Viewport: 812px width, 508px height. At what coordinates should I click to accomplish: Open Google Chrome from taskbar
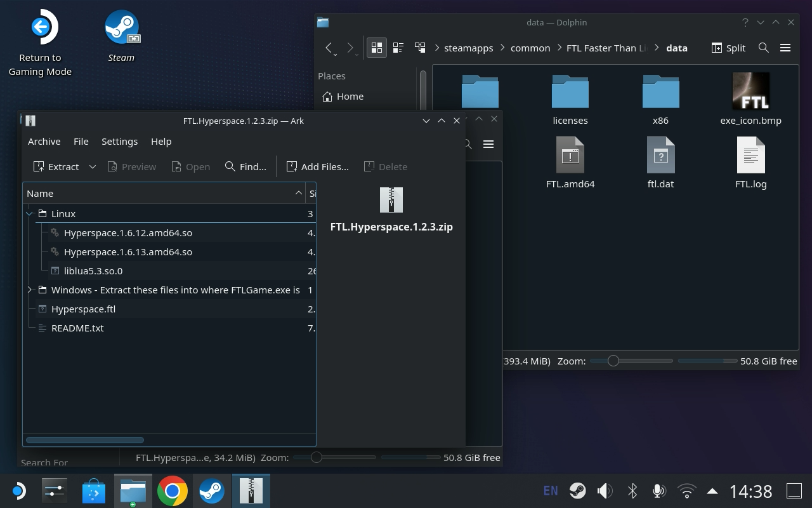pyautogui.click(x=172, y=491)
